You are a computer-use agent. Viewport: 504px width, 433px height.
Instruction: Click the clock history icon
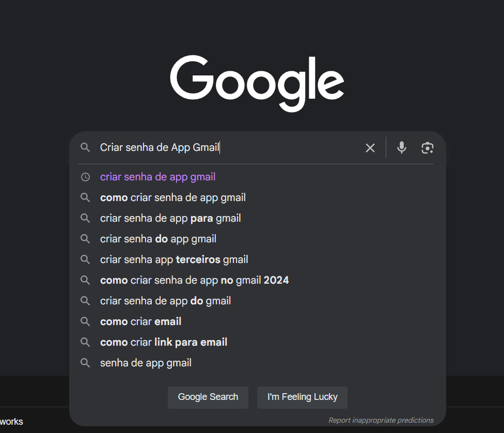click(85, 177)
